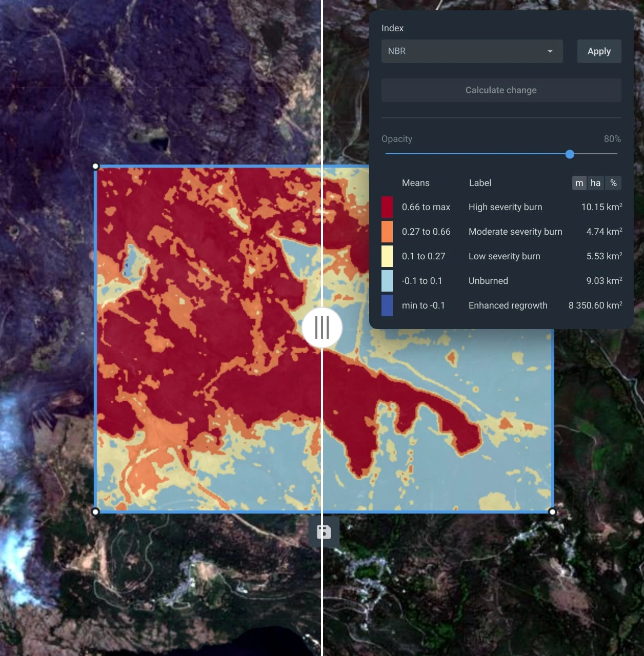
Task: Click the save area of interest icon
Action: [x=323, y=531]
